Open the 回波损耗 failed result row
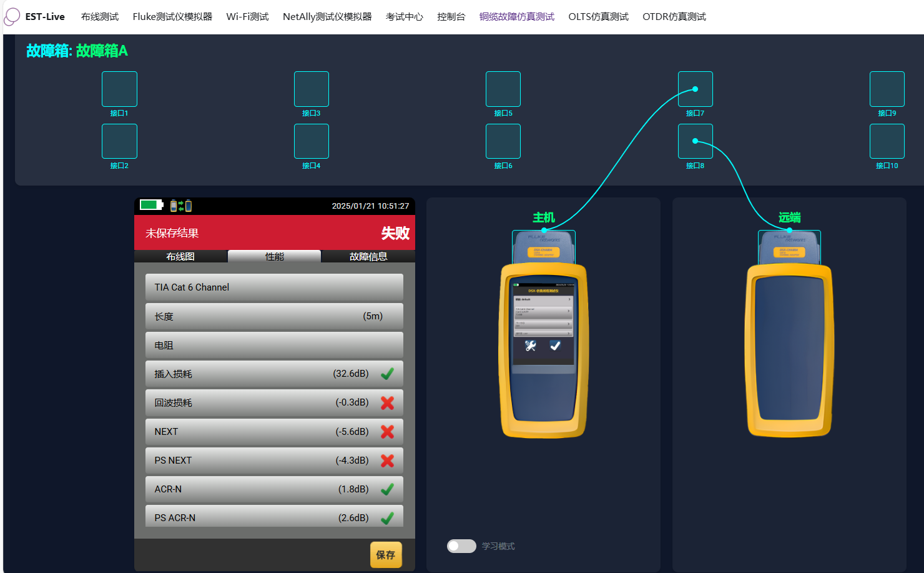924x573 pixels. (x=274, y=402)
